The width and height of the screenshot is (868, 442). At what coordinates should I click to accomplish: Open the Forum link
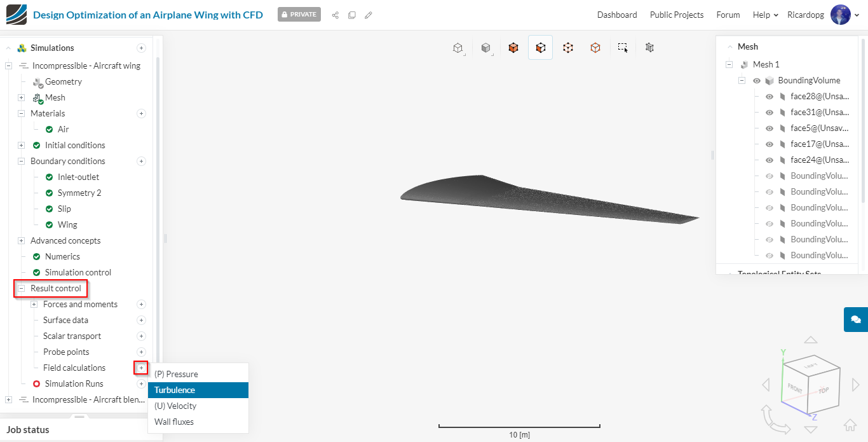coord(728,15)
